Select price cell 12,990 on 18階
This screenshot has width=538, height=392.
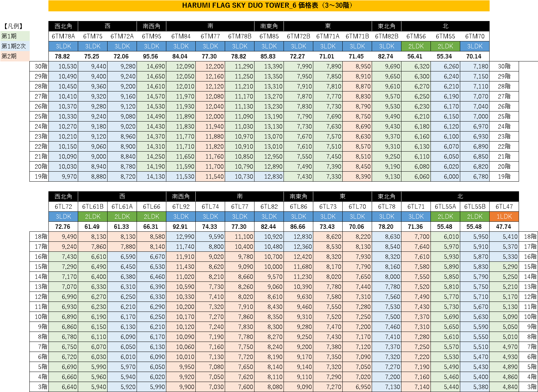[181, 236]
